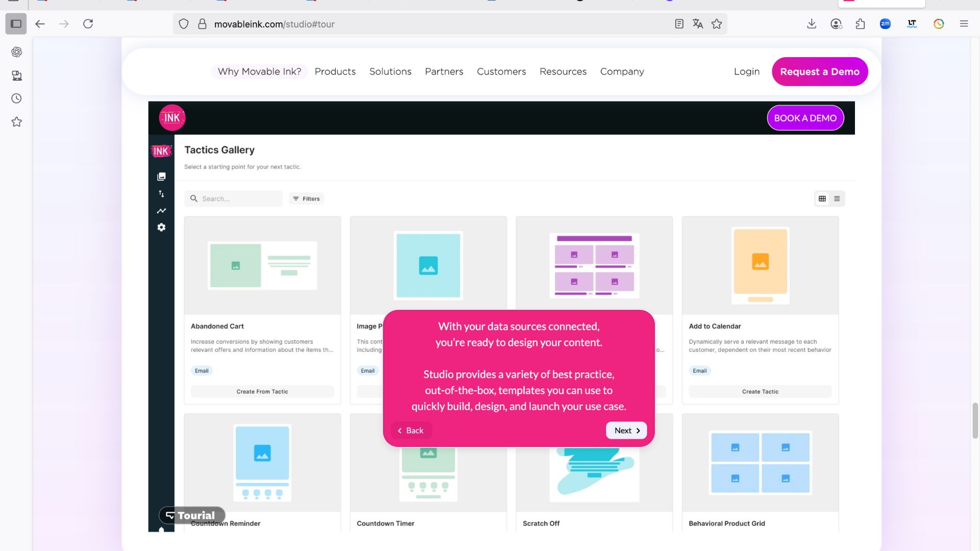
Task: Expand the Products navigation menu
Action: (335, 72)
